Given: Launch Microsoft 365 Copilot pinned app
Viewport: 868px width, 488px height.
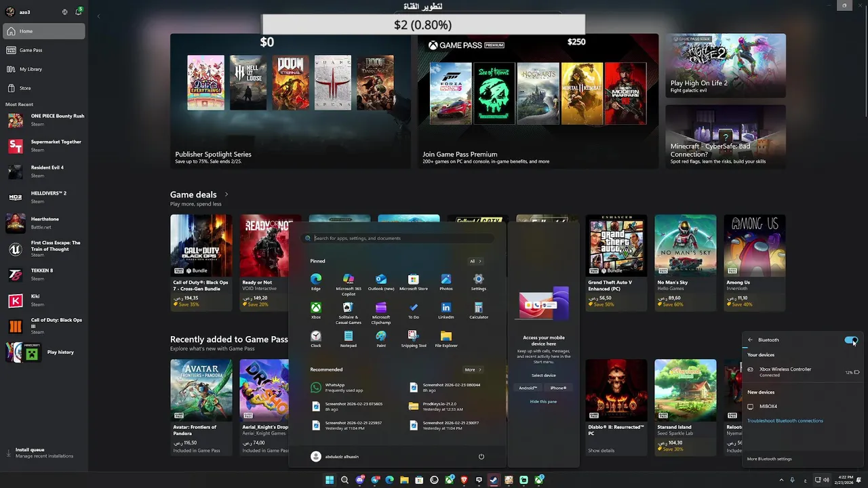Looking at the screenshot, I should 349,285.
